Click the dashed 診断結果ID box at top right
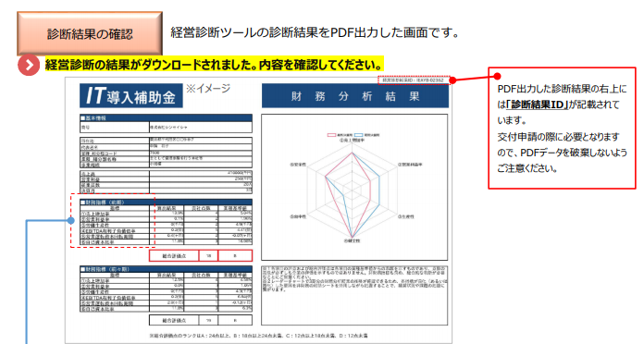This screenshot has width=644, height=344. 414,80
